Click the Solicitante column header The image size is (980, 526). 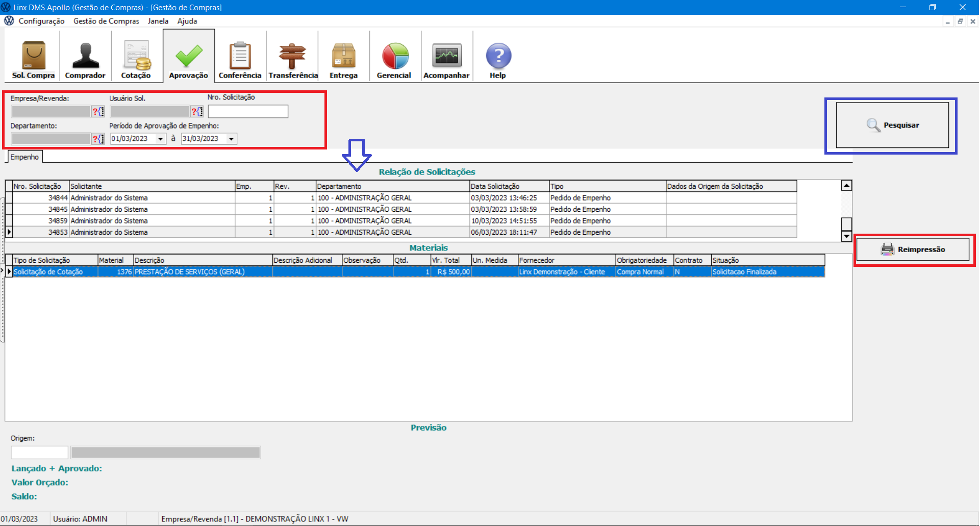[x=152, y=187]
